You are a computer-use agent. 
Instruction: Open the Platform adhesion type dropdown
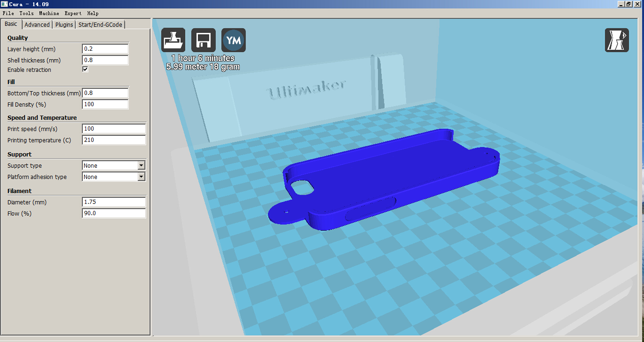pyautogui.click(x=114, y=177)
